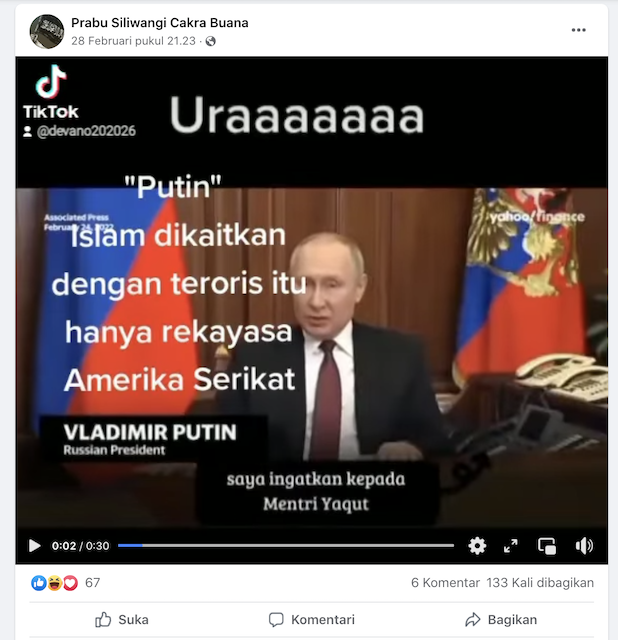Play the video
The width and height of the screenshot is (618, 640).
click(35, 546)
